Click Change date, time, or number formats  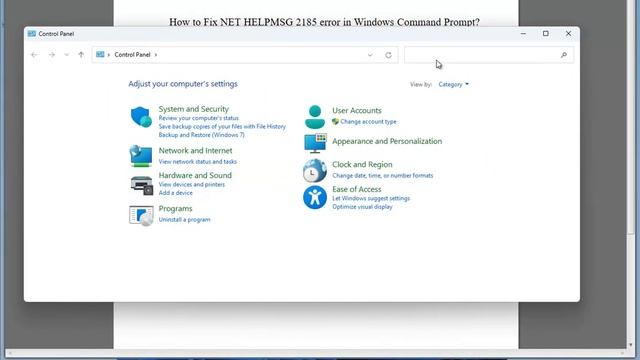[x=382, y=176]
